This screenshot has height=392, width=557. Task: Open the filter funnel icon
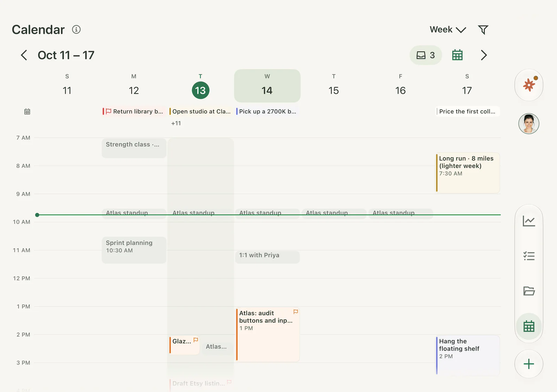tap(483, 30)
